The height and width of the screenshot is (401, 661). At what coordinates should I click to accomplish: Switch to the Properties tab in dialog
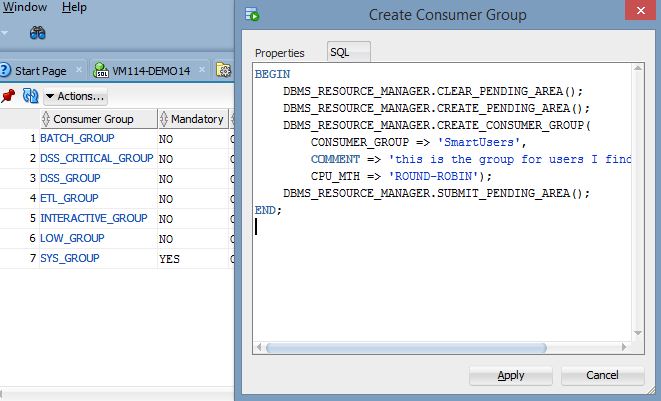pos(279,53)
